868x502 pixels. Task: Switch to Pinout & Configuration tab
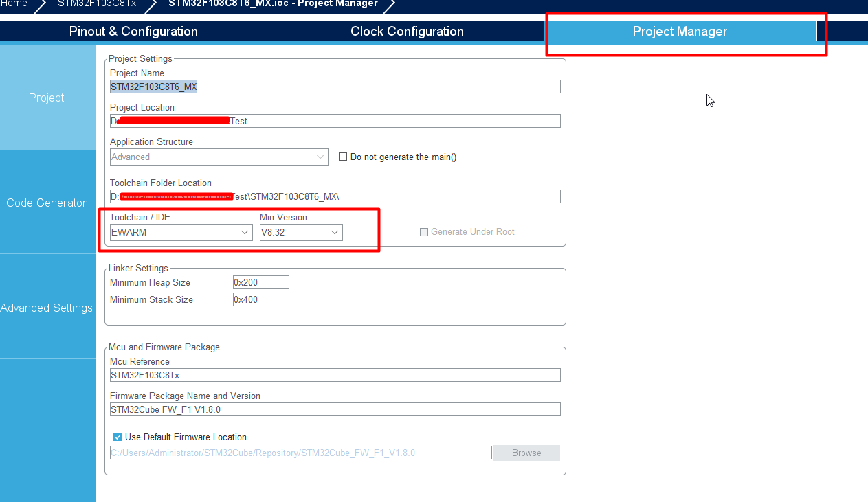pyautogui.click(x=133, y=32)
